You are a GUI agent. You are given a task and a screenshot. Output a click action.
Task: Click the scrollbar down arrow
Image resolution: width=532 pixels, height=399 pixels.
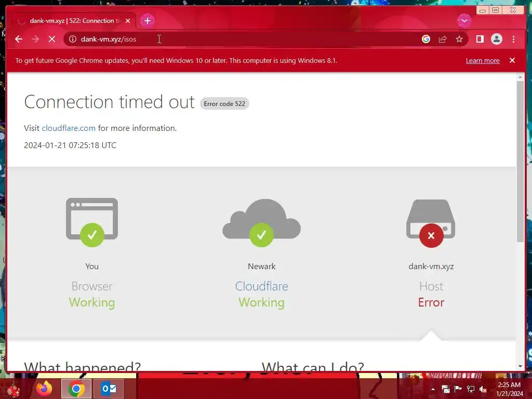coord(520,366)
